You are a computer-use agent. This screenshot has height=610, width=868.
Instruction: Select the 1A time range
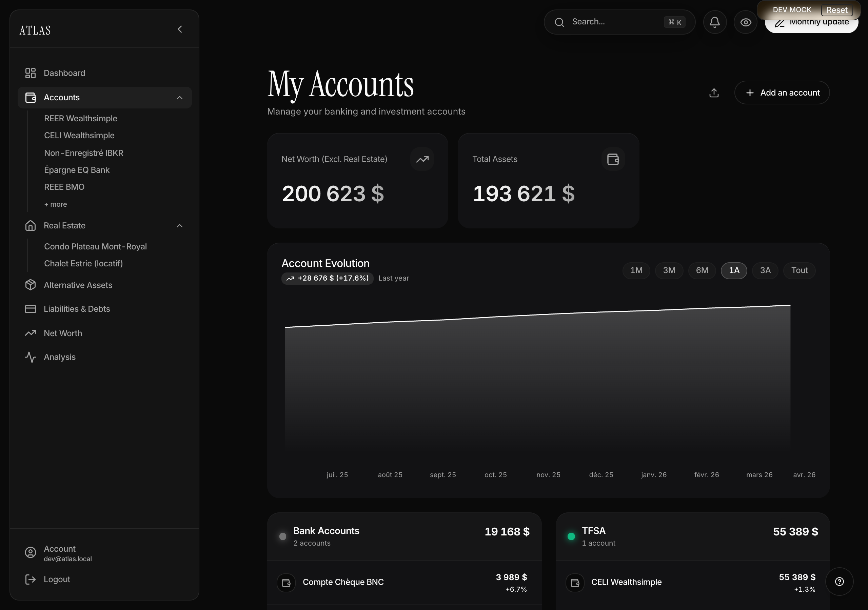[x=734, y=270]
